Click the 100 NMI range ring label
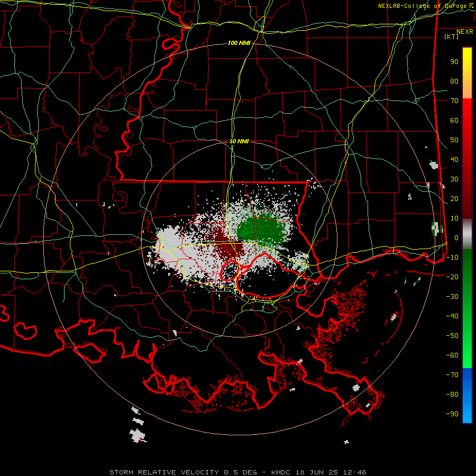Image resolution: width=476 pixels, height=476 pixels. tap(239, 43)
